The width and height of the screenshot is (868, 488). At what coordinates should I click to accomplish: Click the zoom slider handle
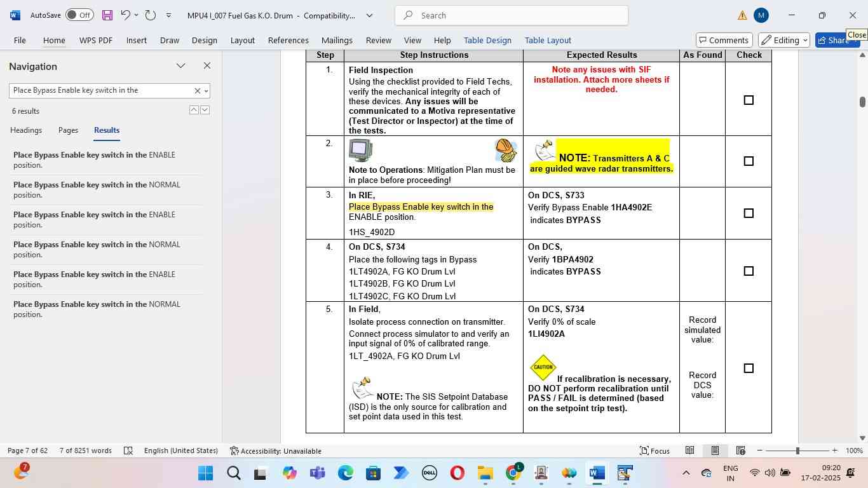[x=797, y=451]
